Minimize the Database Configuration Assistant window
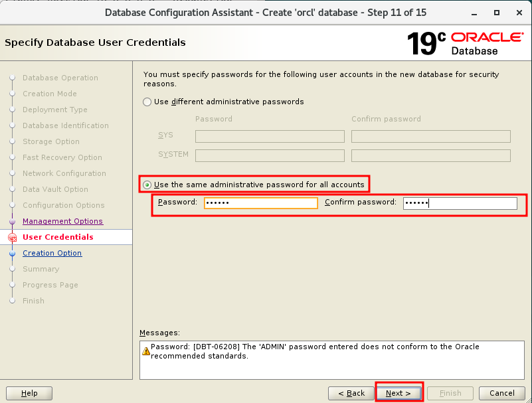 (474, 13)
